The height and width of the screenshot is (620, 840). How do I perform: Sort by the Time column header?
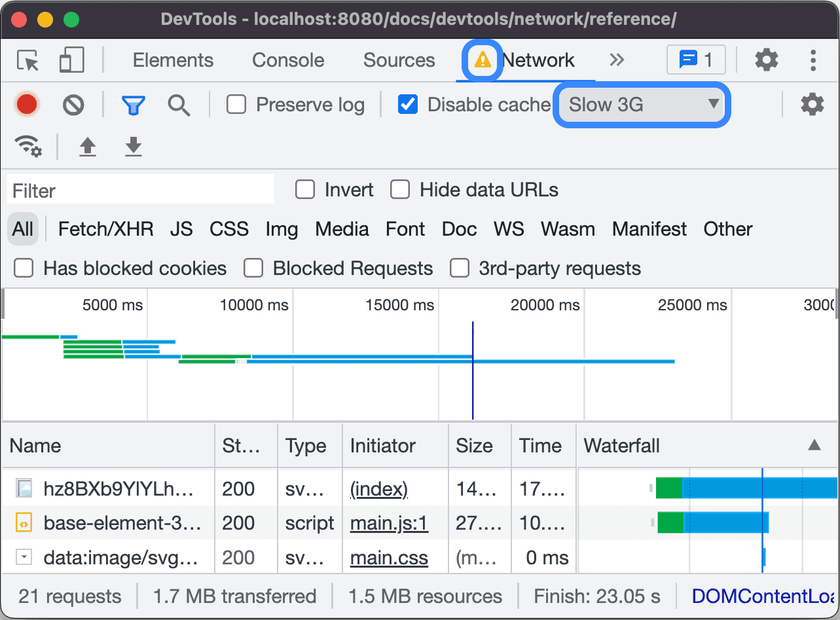543,446
